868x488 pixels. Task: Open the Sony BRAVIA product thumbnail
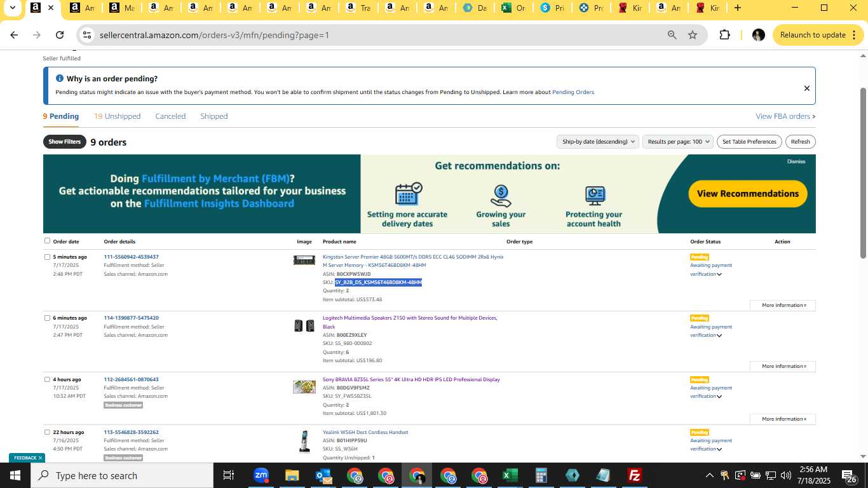click(x=304, y=387)
